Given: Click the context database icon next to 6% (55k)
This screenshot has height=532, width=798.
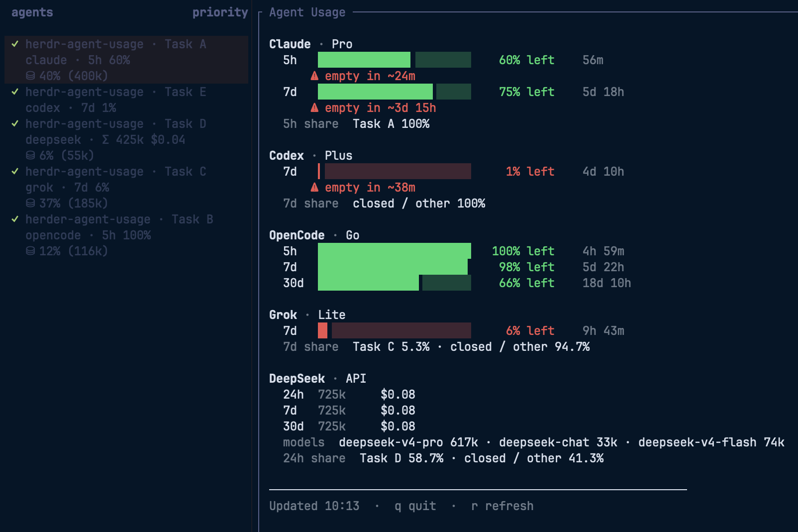Looking at the screenshot, I should [x=30, y=155].
